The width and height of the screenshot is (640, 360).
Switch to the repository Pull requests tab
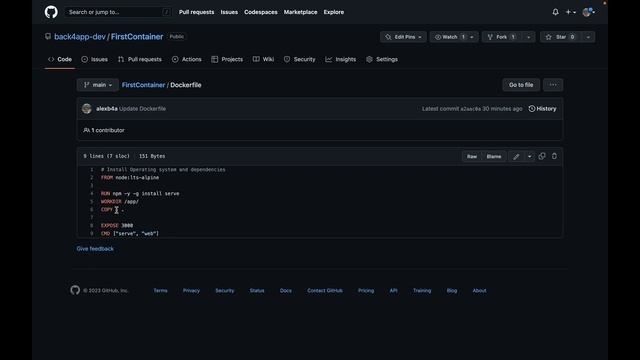[140, 59]
